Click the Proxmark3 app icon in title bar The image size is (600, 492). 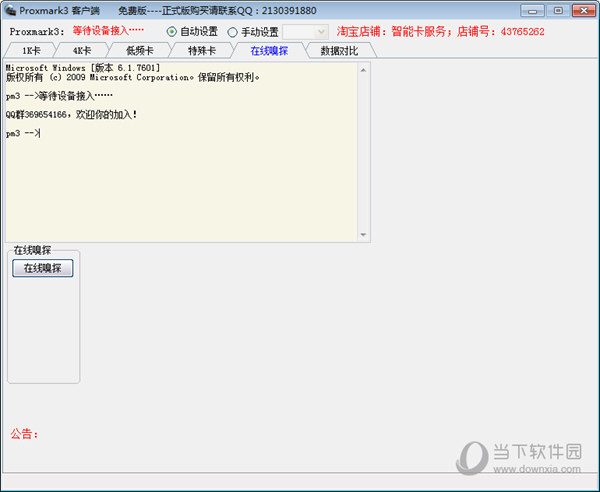coord(10,10)
